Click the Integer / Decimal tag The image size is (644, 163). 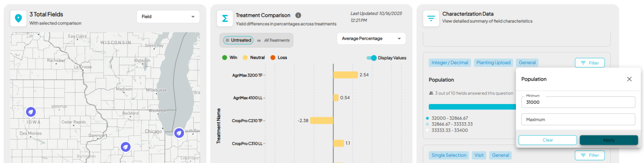pos(449,63)
